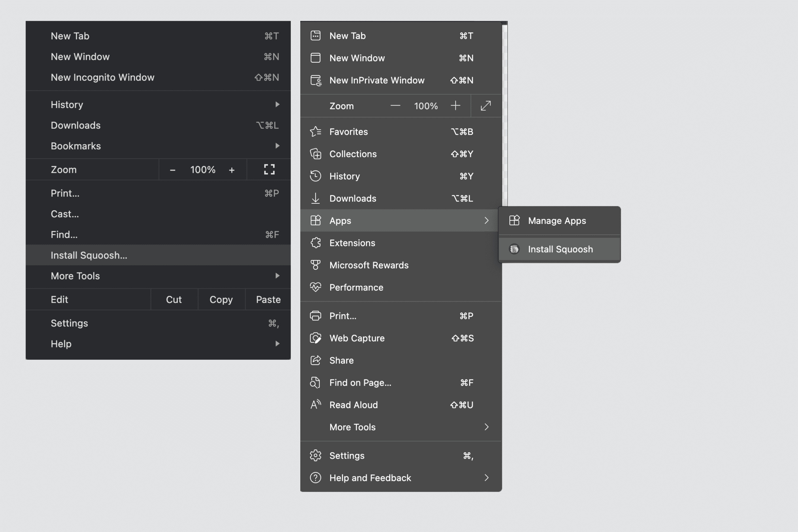Screen dimensions: 798x532
Task: Click the Extensions puzzle icon
Action: click(317, 243)
